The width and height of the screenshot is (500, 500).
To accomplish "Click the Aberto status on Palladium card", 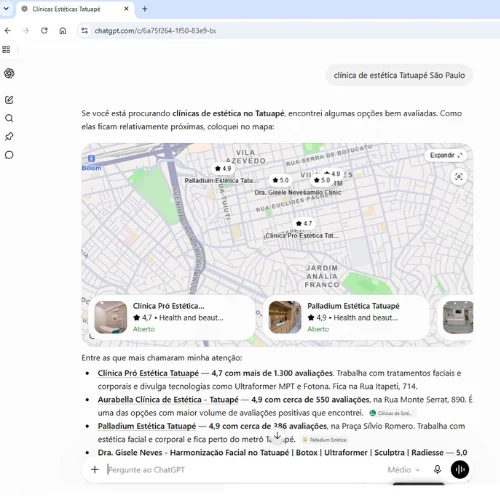I will pyautogui.click(x=318, y=329).
